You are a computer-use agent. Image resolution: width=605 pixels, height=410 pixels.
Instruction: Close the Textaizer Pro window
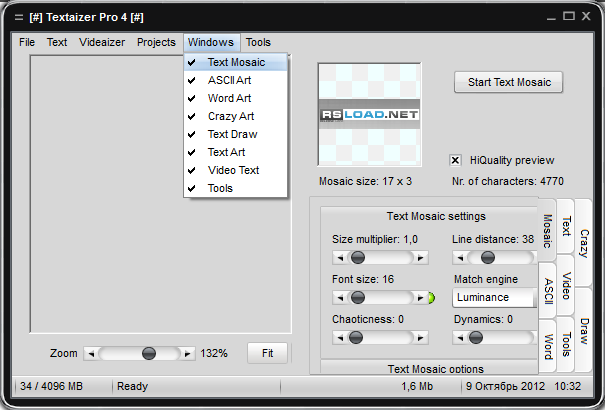tap(586, 16)
